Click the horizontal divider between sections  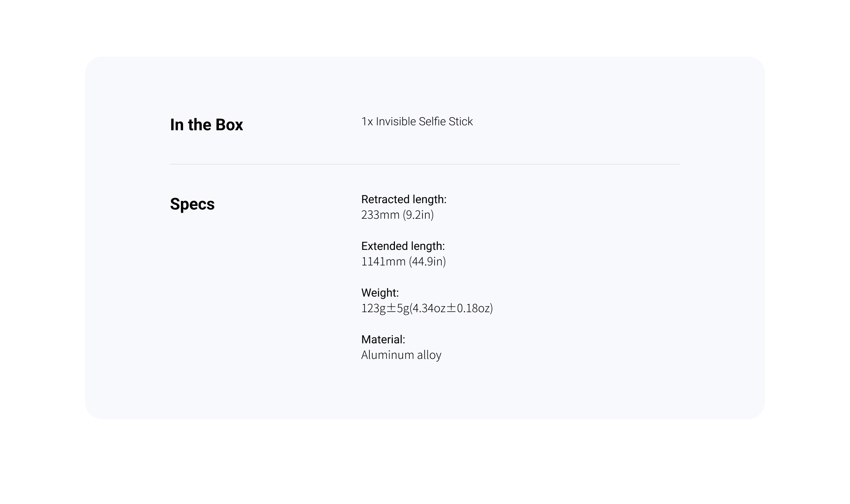coord(425,164)
